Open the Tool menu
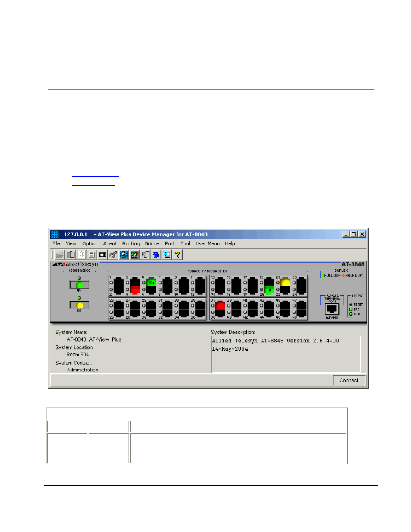 click(185, 243)
